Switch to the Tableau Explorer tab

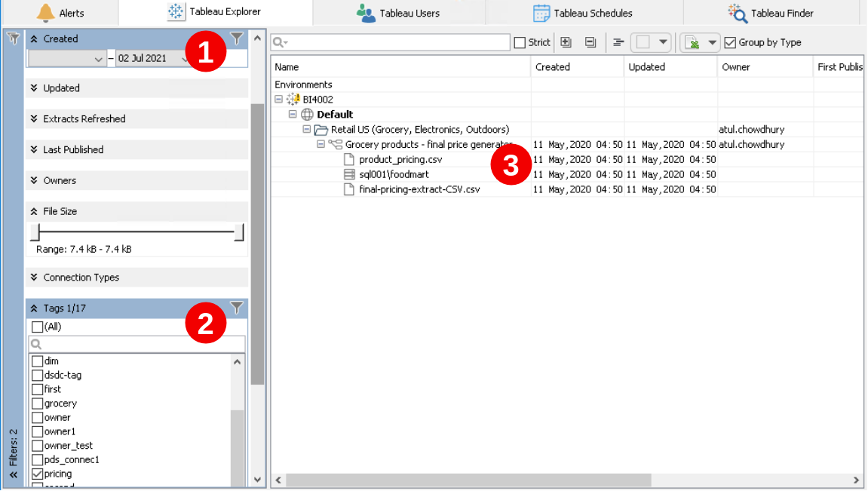(216, 11)
